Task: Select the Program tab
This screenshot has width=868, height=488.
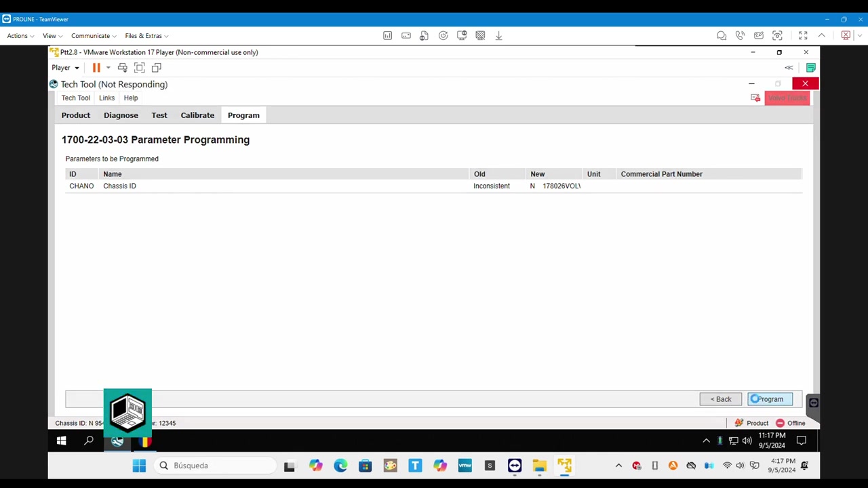Action: pyautogui.click(x=243, y=115)
